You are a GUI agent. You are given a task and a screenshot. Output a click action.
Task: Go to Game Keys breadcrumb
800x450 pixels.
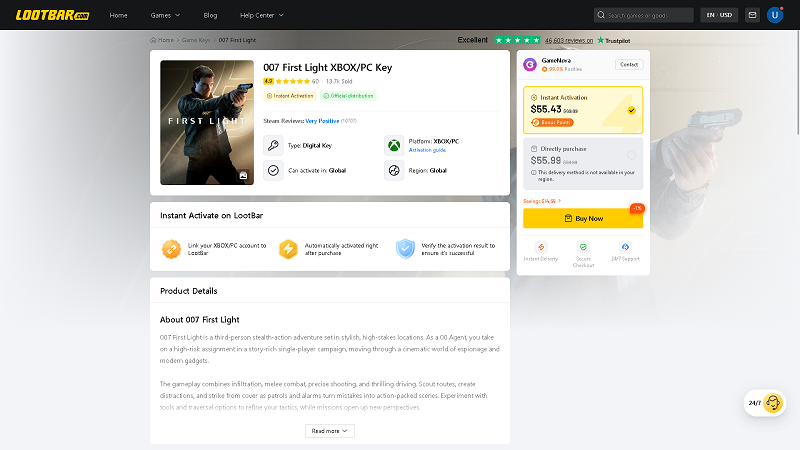[196, 40]
